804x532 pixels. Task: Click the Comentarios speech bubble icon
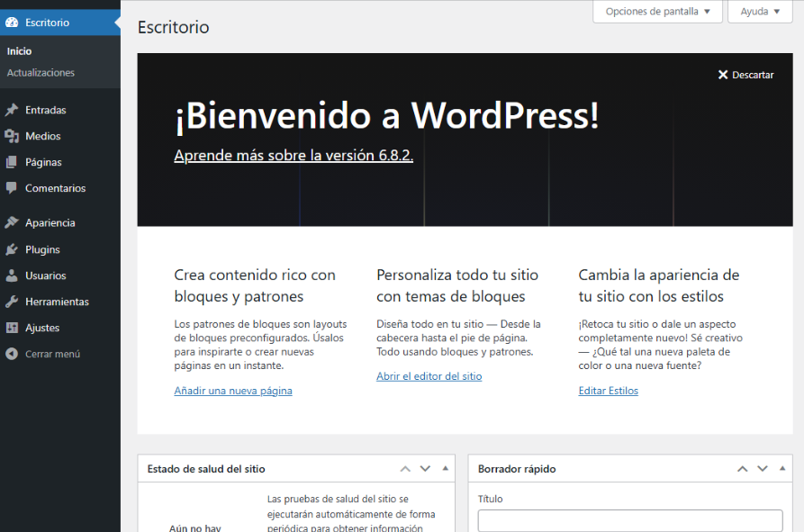tap(12, 188)
